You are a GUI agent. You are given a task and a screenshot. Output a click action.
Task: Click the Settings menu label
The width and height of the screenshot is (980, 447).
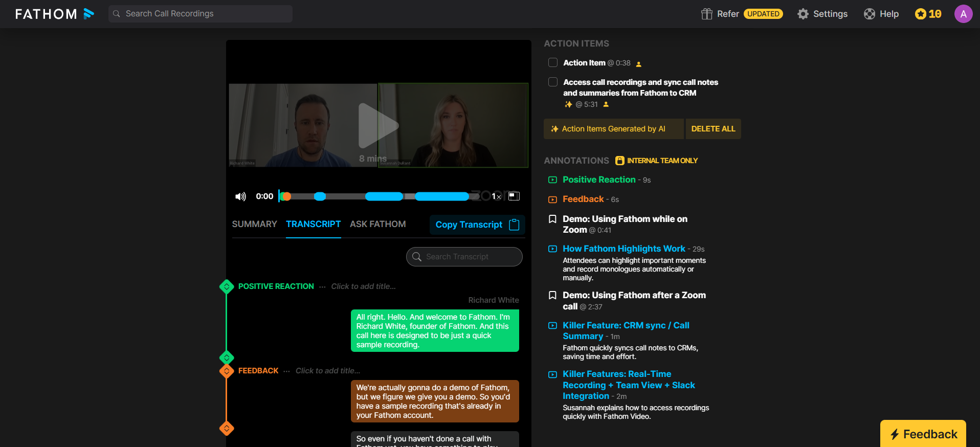click(830, 14)
